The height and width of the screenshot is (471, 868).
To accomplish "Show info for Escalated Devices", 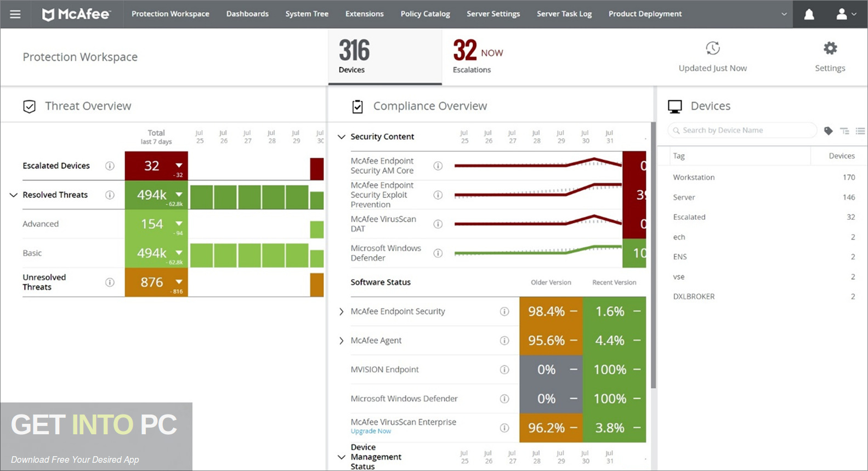I will pos(110,166).
